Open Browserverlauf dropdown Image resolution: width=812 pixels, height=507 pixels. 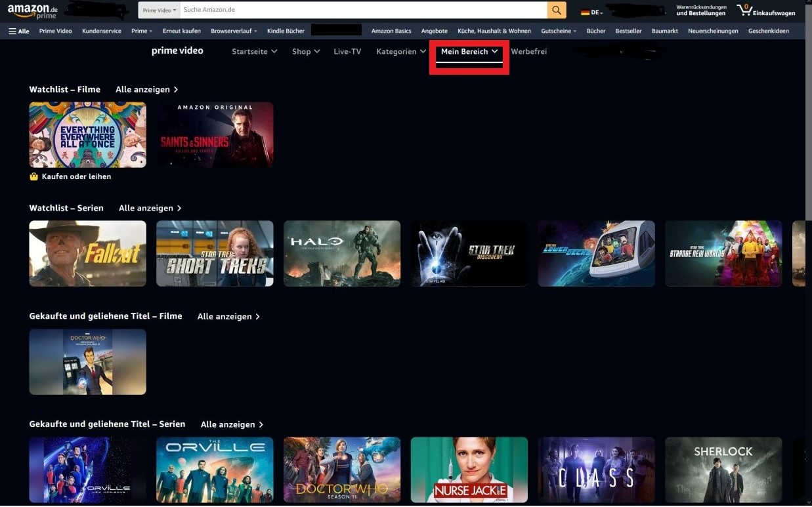(x=234, y=31)
